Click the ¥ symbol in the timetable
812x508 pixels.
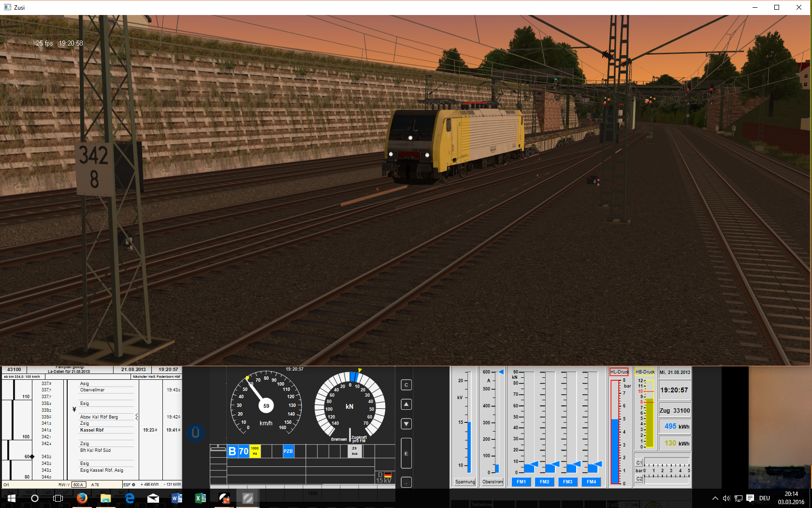[74, 409]
